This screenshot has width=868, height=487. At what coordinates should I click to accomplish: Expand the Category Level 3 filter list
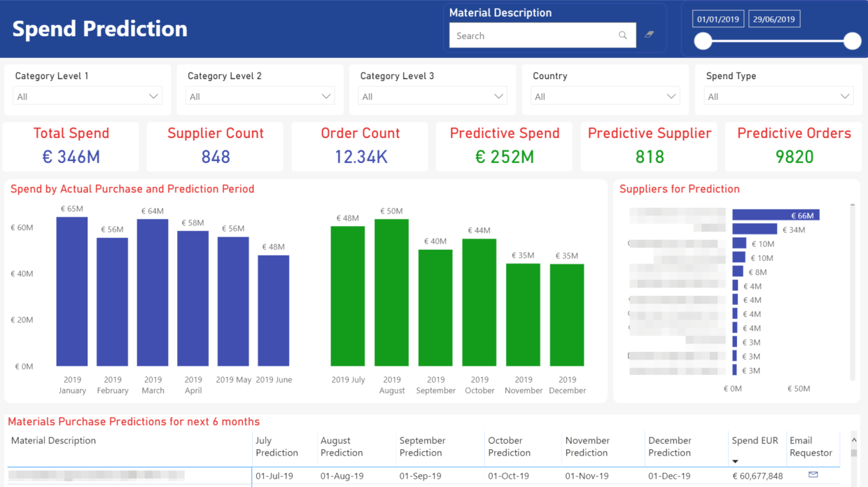pos(498,96)
